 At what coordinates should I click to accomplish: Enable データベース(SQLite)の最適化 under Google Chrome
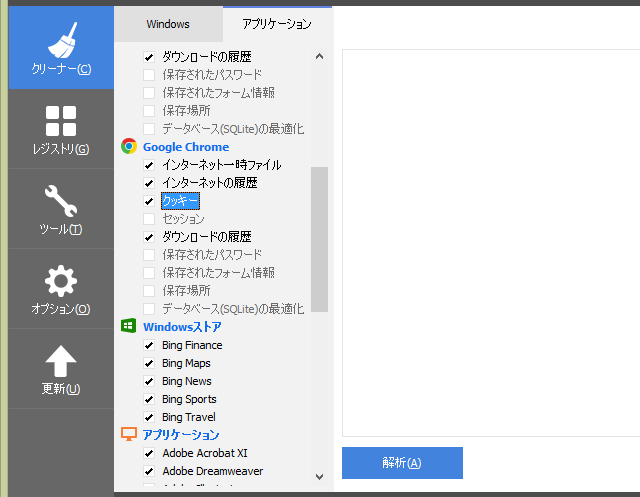pos(149,309)
